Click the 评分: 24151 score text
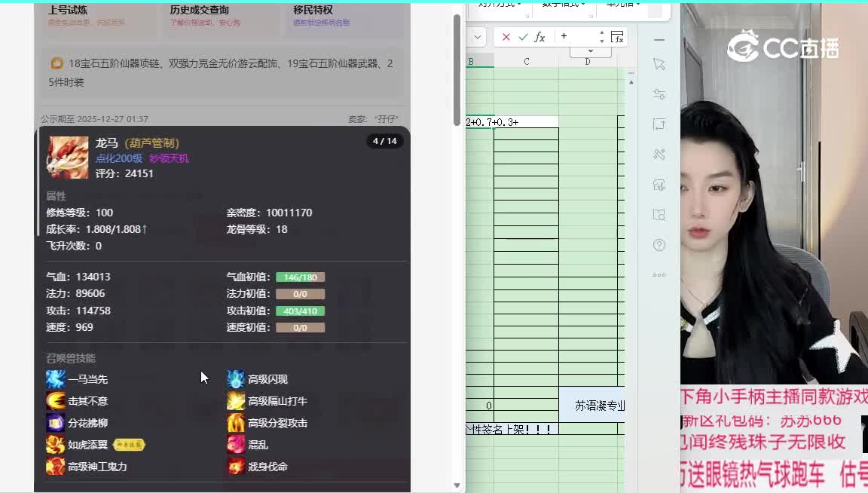Viewport: 868px width, 493px height. point(124,173)
